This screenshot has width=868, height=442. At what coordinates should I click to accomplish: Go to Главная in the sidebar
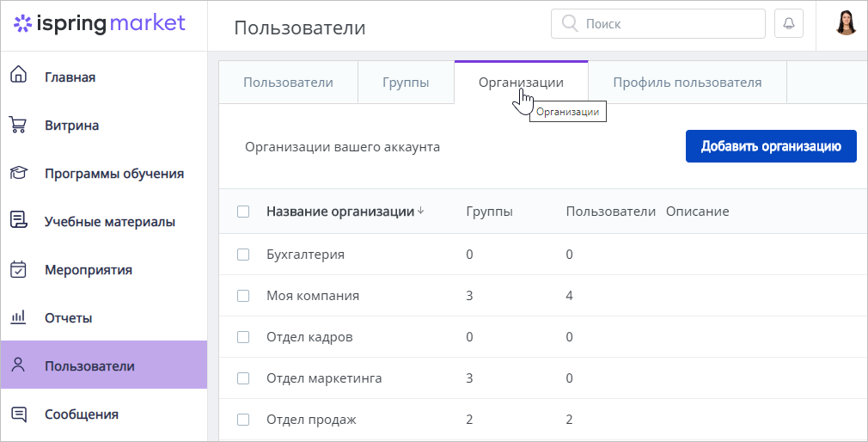[x=104, y=77]
